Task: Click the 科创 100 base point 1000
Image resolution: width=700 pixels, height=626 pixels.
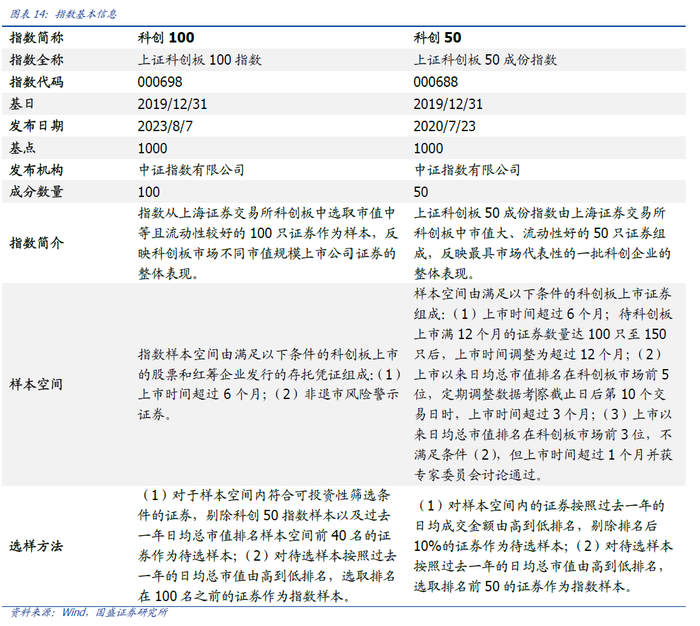Action: tap(153, 148)
